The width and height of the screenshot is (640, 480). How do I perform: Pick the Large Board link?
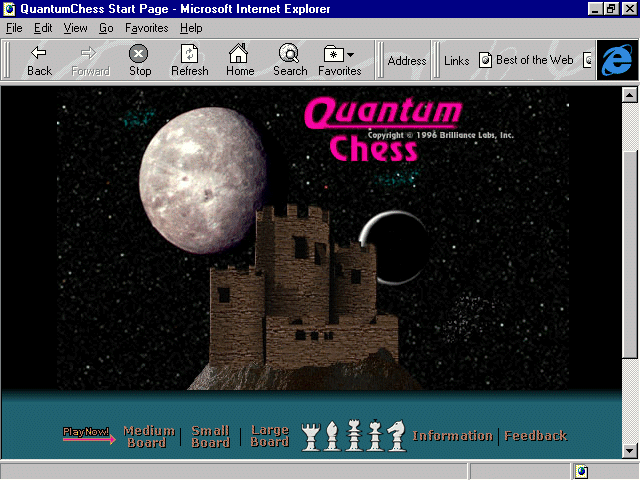[269, 437]
